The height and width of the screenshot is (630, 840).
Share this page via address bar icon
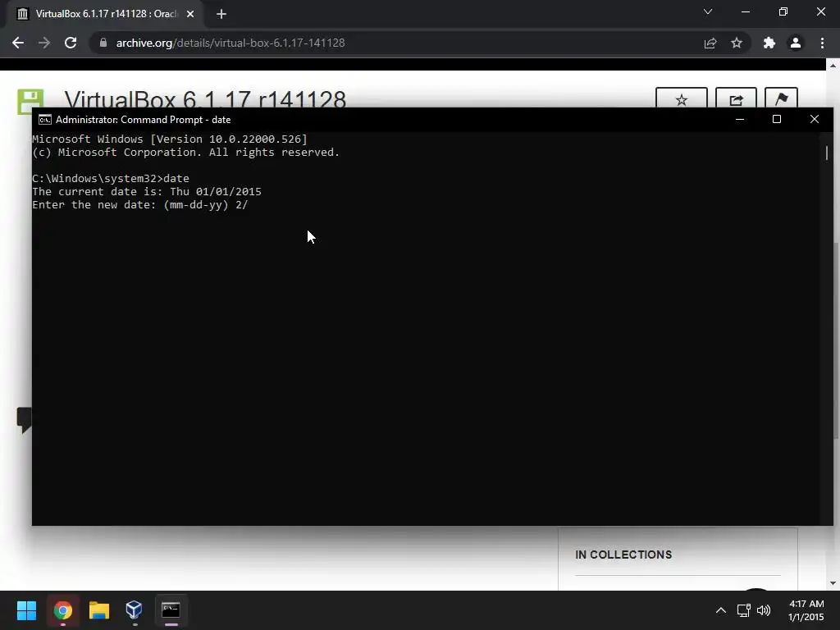coord(710,43)
